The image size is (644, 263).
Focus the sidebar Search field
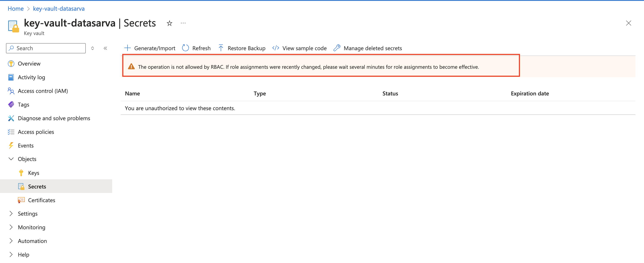coord(46,48)
